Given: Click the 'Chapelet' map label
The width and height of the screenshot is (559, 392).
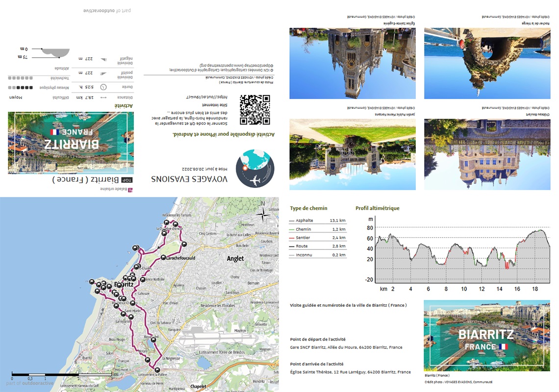Looking at the screenshot, I should (198, 386).
